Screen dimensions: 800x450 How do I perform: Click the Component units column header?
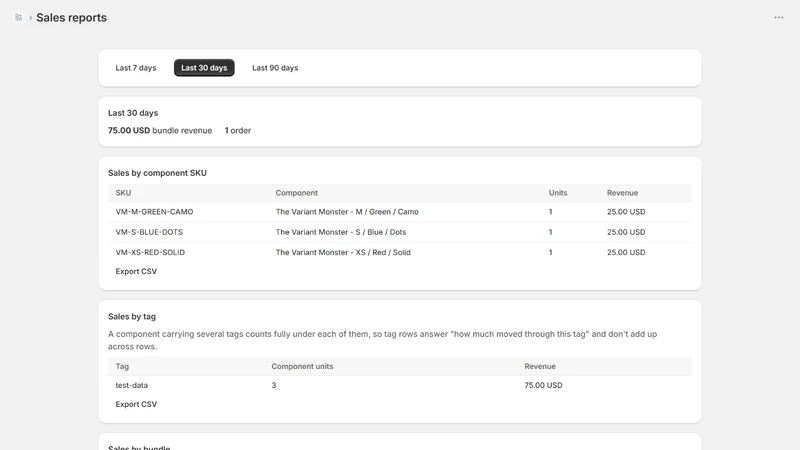point(302,366)
